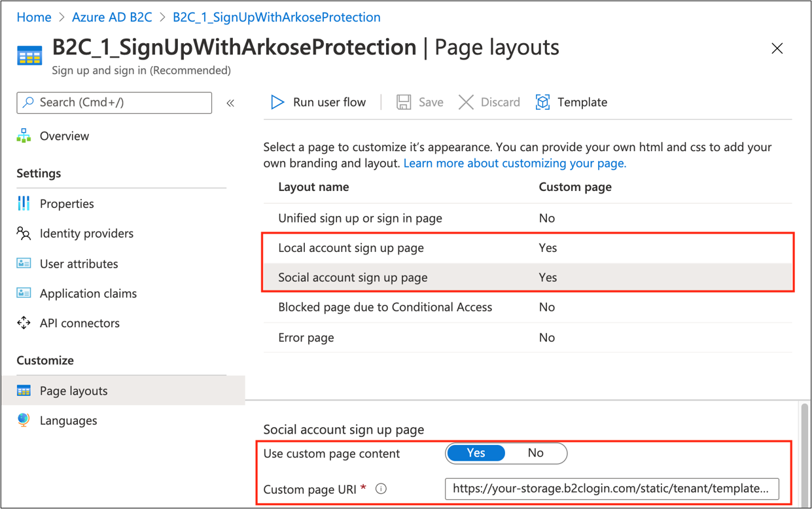812x509 pixels.
Task: Navigate to Azure AD B2C breadcrumb
Action: (x=112, y=17)
